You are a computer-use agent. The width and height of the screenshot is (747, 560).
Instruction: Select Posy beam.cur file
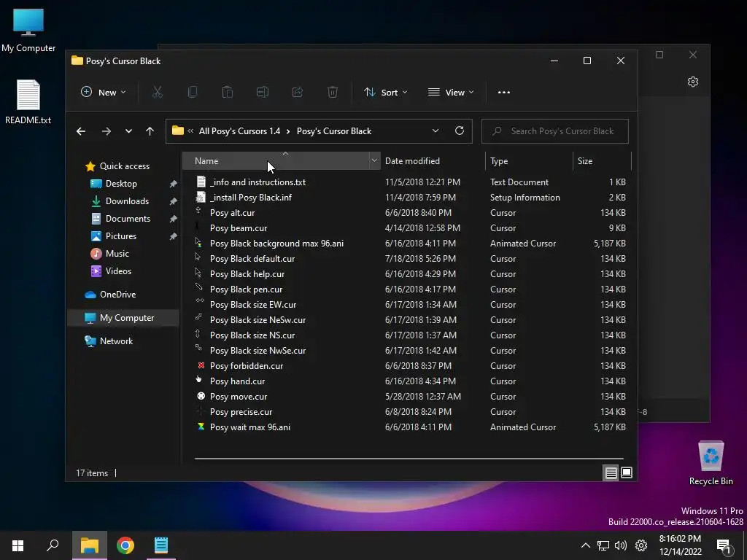[239, 228]
